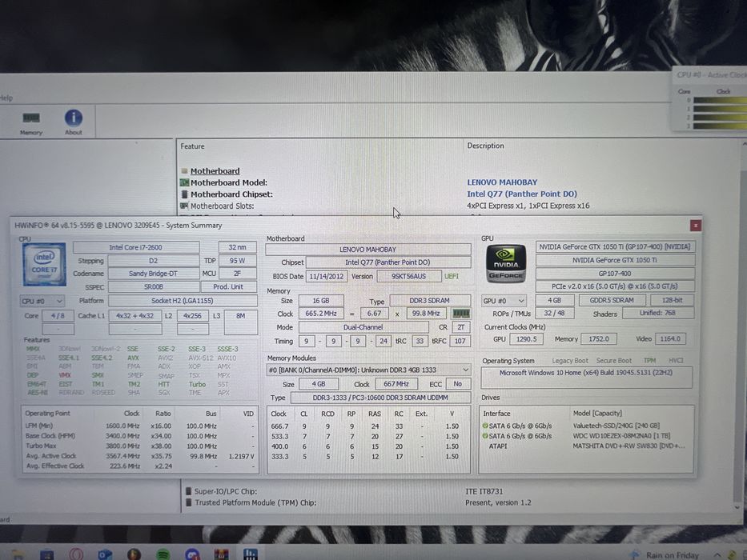Click the tRFC 107 timing value
This screenshot has width=747, height=560.
[460, 341]
